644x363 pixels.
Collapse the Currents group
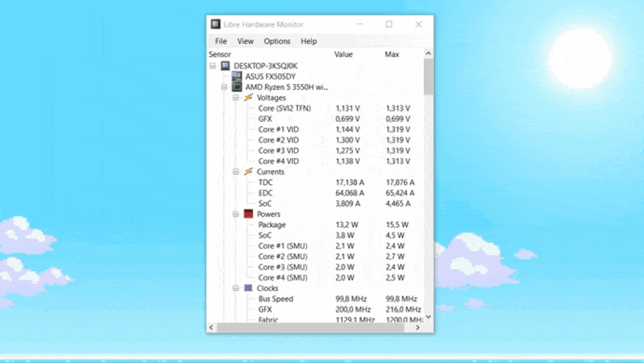(236, 172)
